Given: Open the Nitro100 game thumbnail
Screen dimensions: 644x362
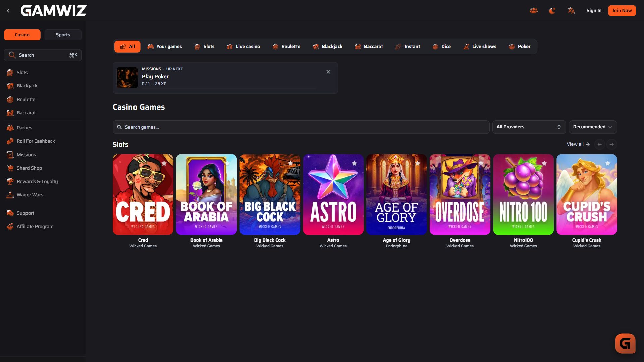Looking at the screenshot, I should 523,194.
